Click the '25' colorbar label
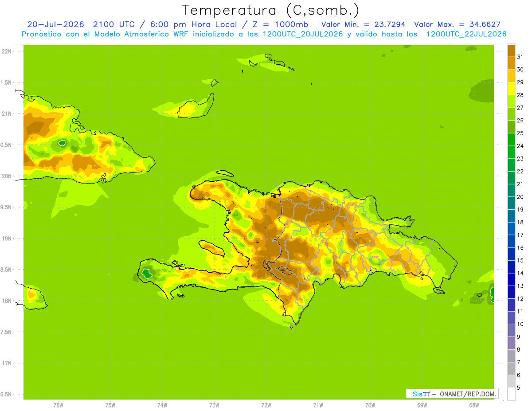The width and height of the screenshot is (532, 411). pos(520,133)
